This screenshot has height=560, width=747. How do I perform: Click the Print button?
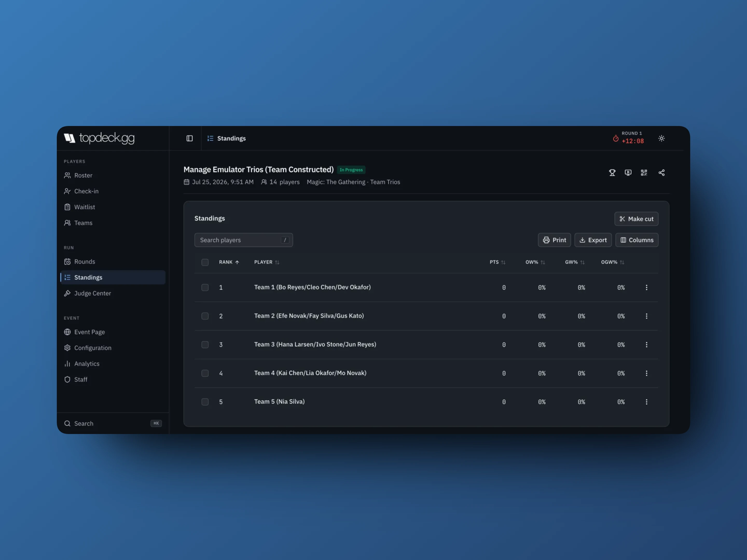(x=554, y=240)
